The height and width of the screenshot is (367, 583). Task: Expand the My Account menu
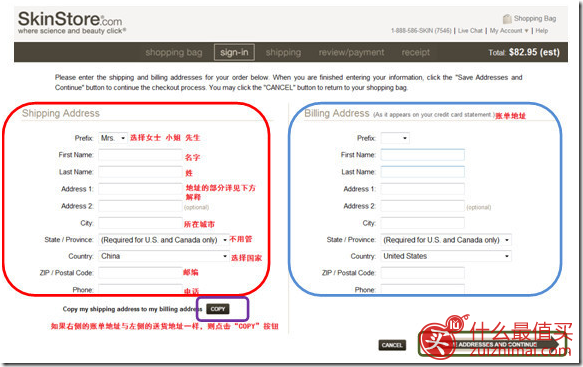coord(509,30)
